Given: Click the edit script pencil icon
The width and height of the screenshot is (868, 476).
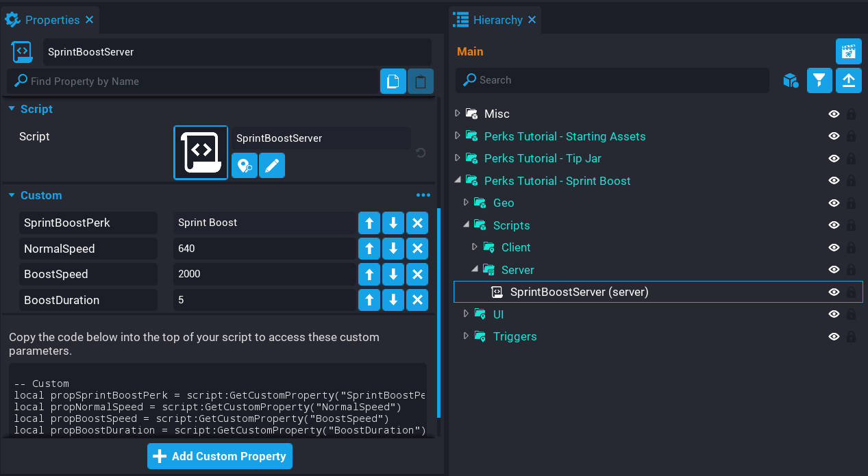Looking at the screenshot, I should (272, 166).
